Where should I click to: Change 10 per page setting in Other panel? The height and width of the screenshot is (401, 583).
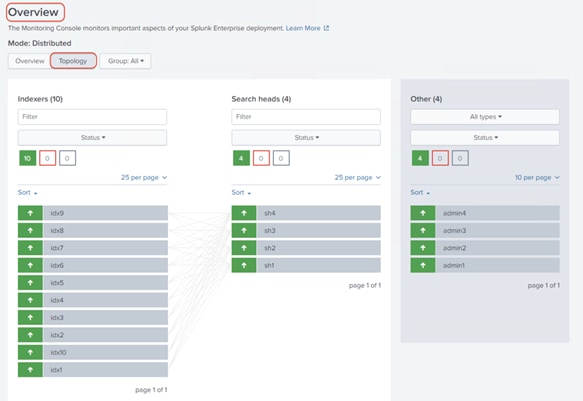537,178
